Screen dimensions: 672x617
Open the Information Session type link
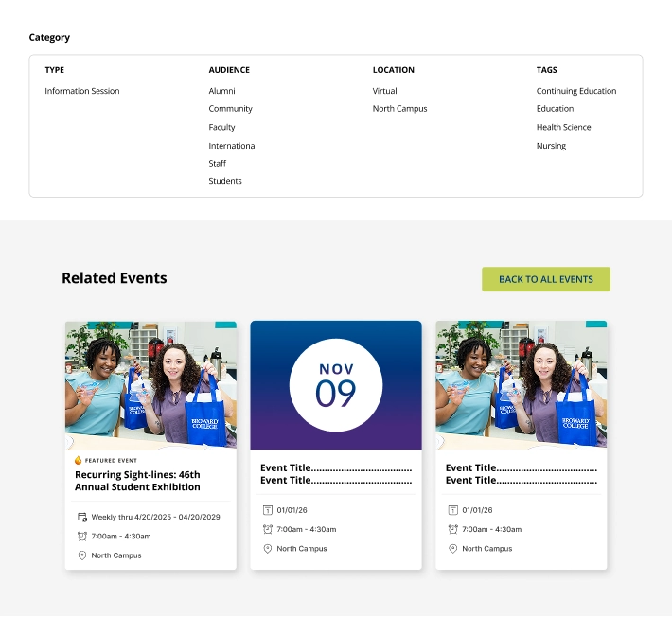(82, 91)
